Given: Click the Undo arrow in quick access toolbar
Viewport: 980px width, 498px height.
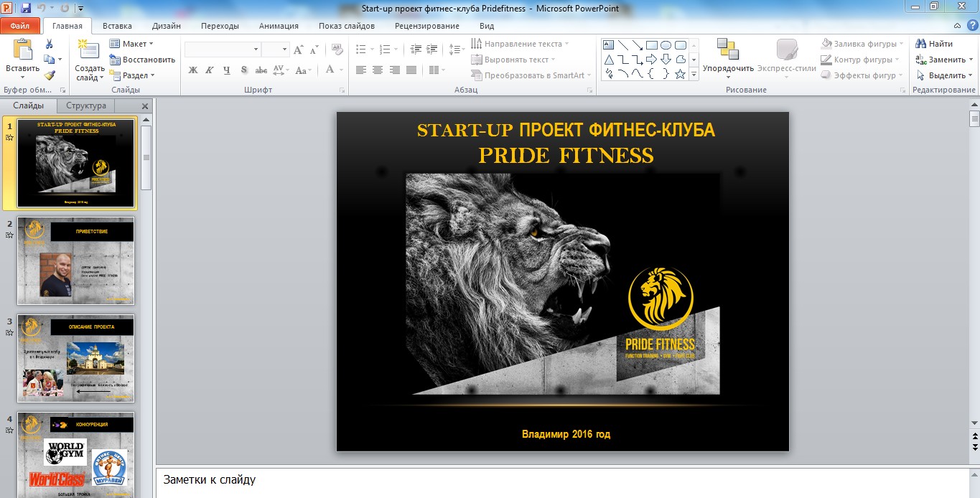Looking at the screenshot, I should pyautogui.click(x=42, y=8).
